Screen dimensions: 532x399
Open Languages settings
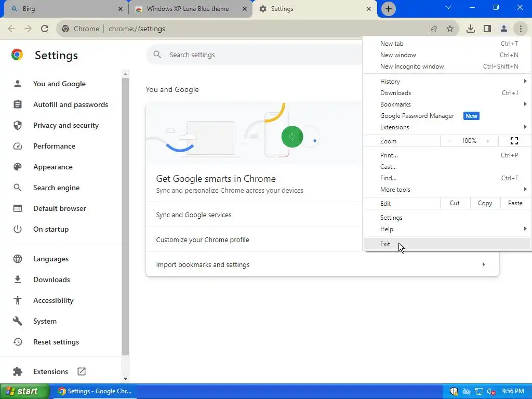pyautogui.click(x=51, y=259)
